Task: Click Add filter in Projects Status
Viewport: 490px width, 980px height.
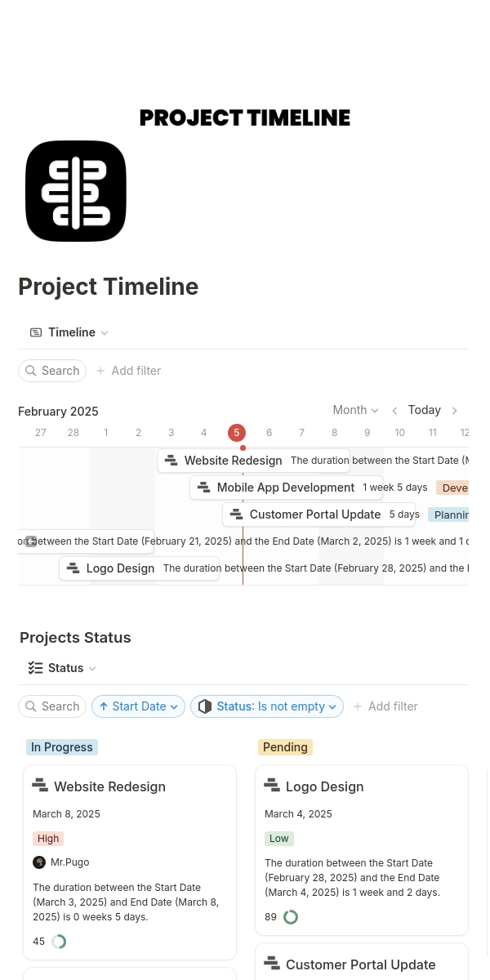Action: (x=385, y=706)
